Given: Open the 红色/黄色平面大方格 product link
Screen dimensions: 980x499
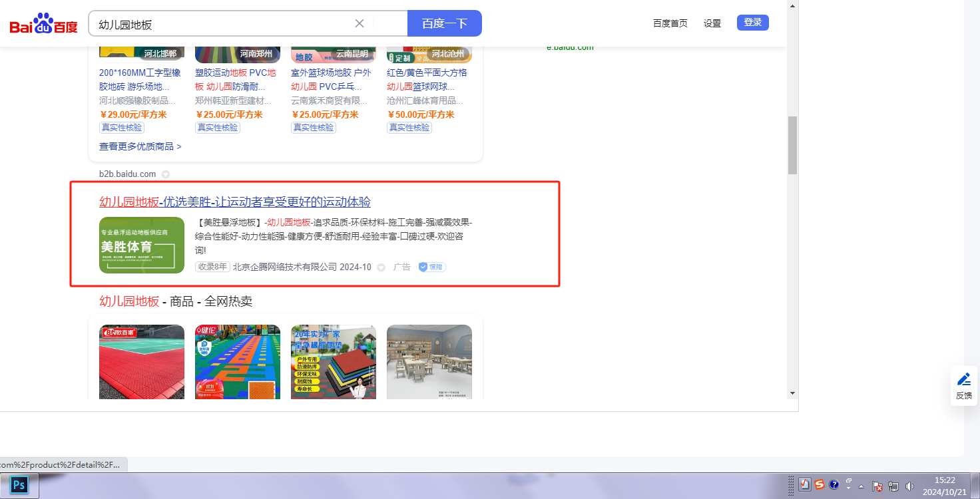Looking at the screenshot, I should tap(427, 80).
